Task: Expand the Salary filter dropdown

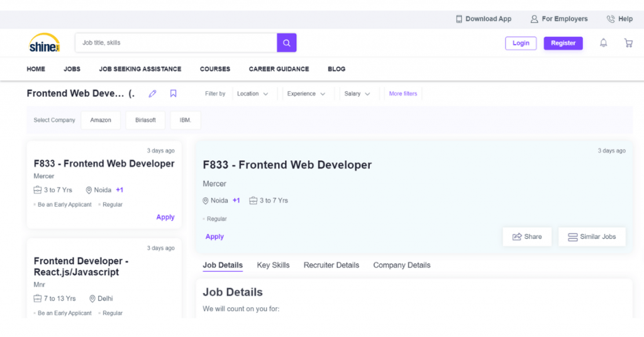Action: pos(357,94)
